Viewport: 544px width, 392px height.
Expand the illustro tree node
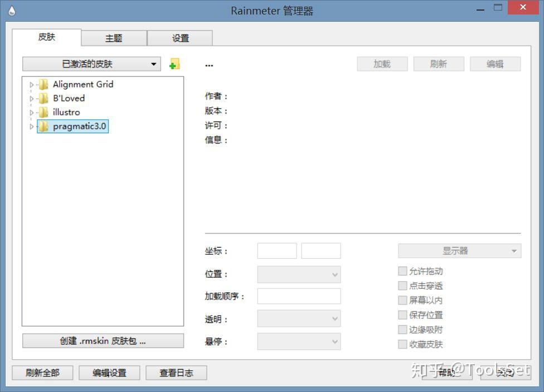[x=32, y=113]
